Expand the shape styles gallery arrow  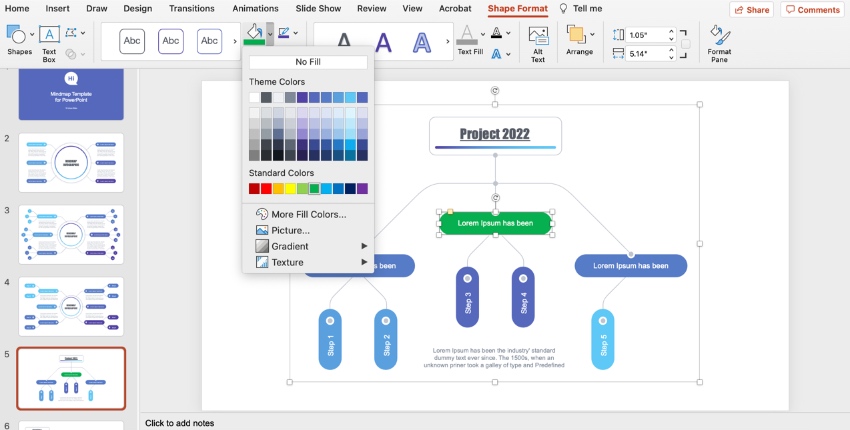point(235,41)
